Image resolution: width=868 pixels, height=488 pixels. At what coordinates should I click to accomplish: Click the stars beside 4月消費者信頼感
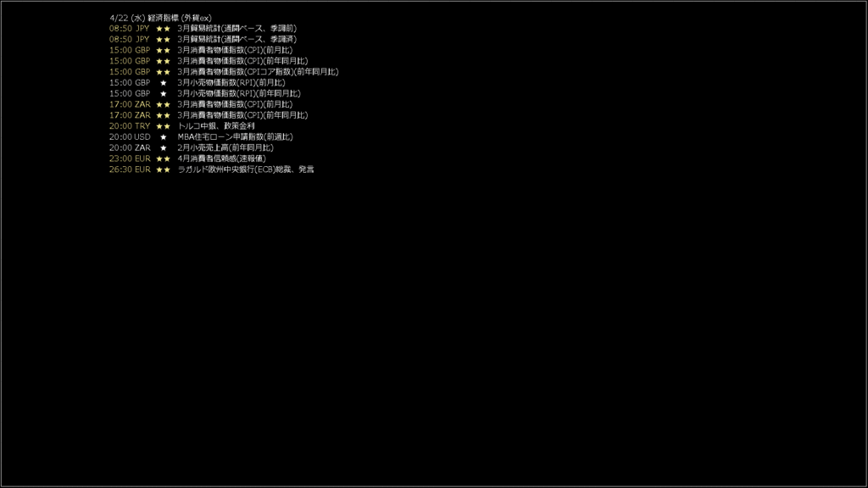tap(164, 158)
